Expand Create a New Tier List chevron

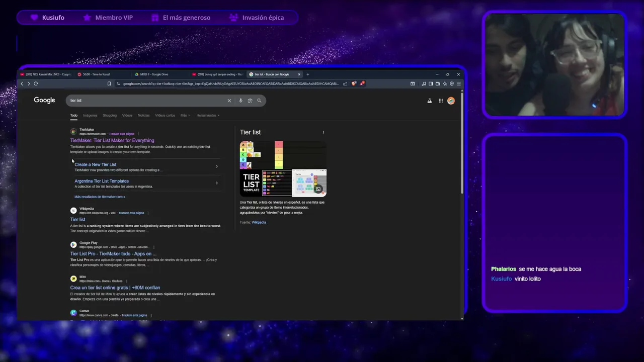pos(217,166)
